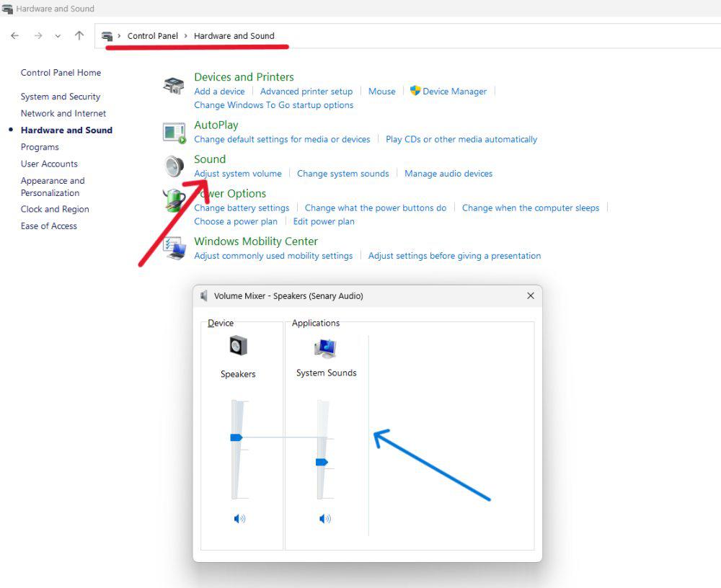Click Adjust system volume link
This screenshot has height=588, width=721.
click(238, 174)
